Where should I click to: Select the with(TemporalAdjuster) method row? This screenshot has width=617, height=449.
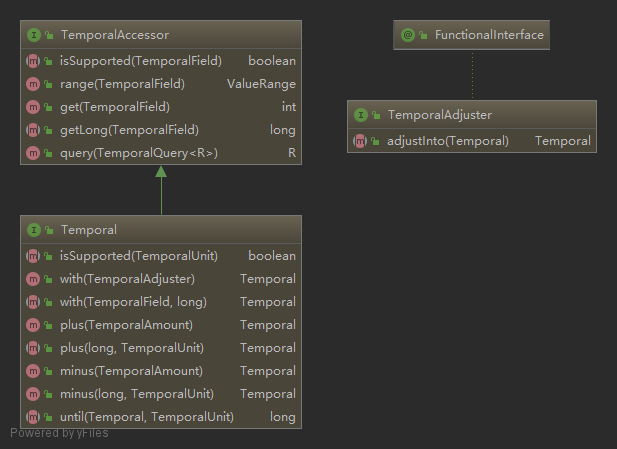[160, 279]
